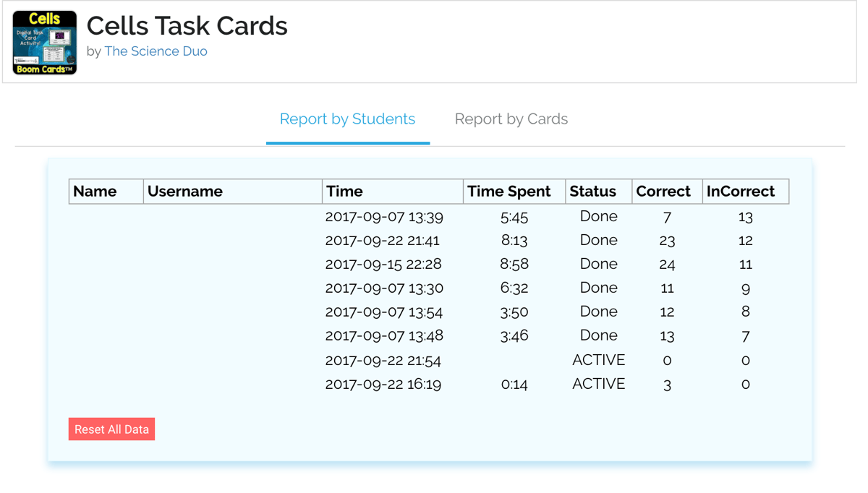Click the 2017-09-07 13:48 row timestamp

(384, 336)
